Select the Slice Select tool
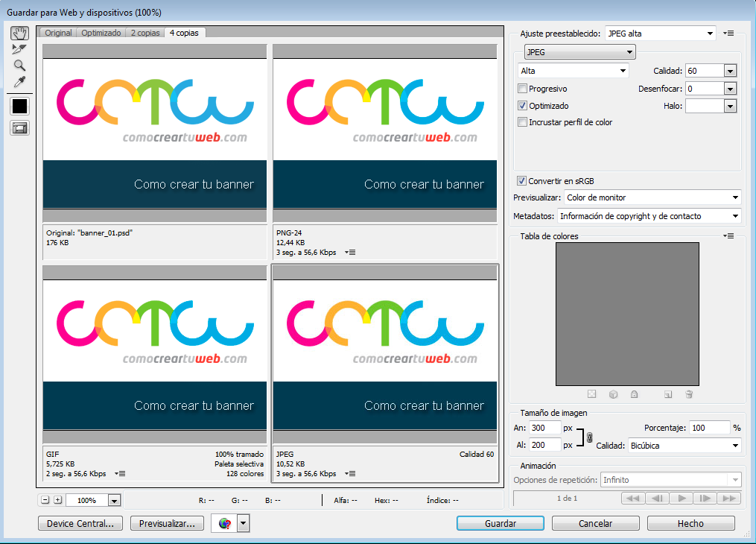This screenshot has width=756, height=544. pyautogui.click(x=19, y=49)
